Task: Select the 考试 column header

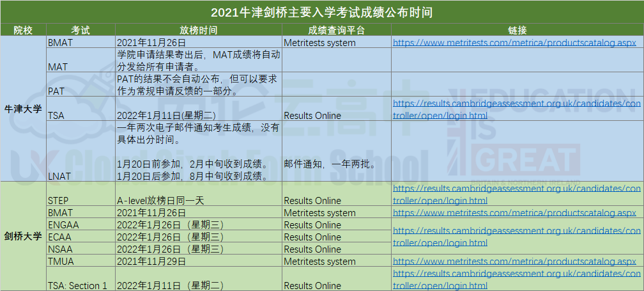Action: pyautogui.click(x=80, y=30)
